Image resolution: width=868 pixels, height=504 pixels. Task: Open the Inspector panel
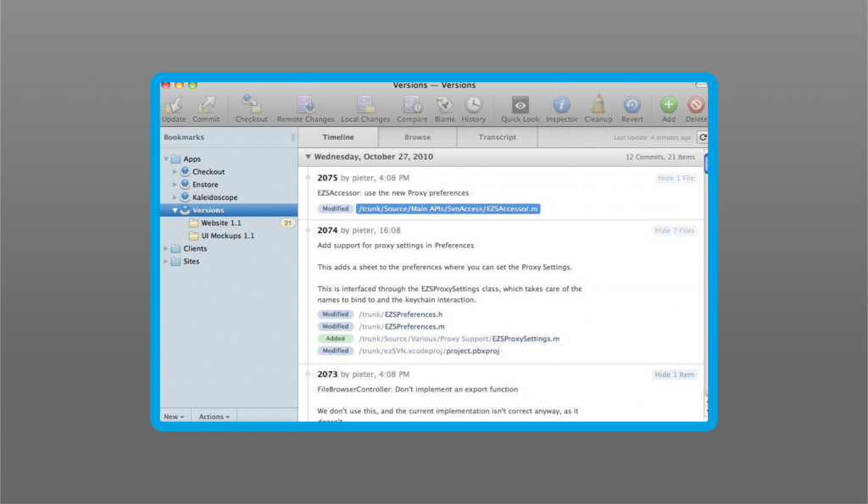click(x=561, y=109)
